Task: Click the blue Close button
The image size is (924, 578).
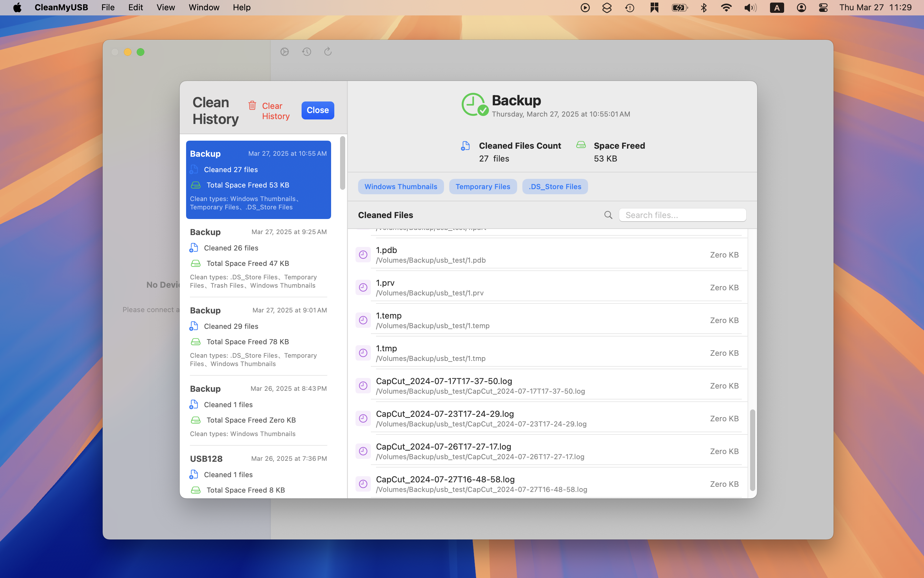Action: [318, 110]
